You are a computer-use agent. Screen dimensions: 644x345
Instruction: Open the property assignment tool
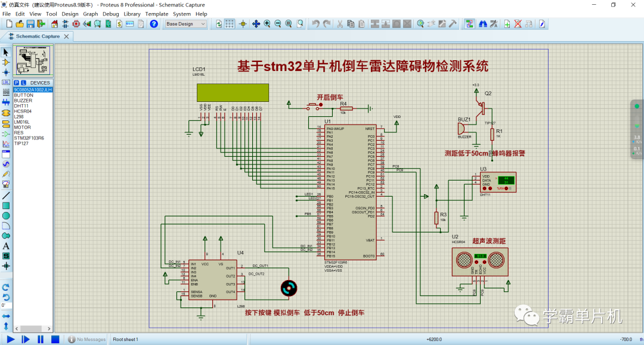[494, 24]
